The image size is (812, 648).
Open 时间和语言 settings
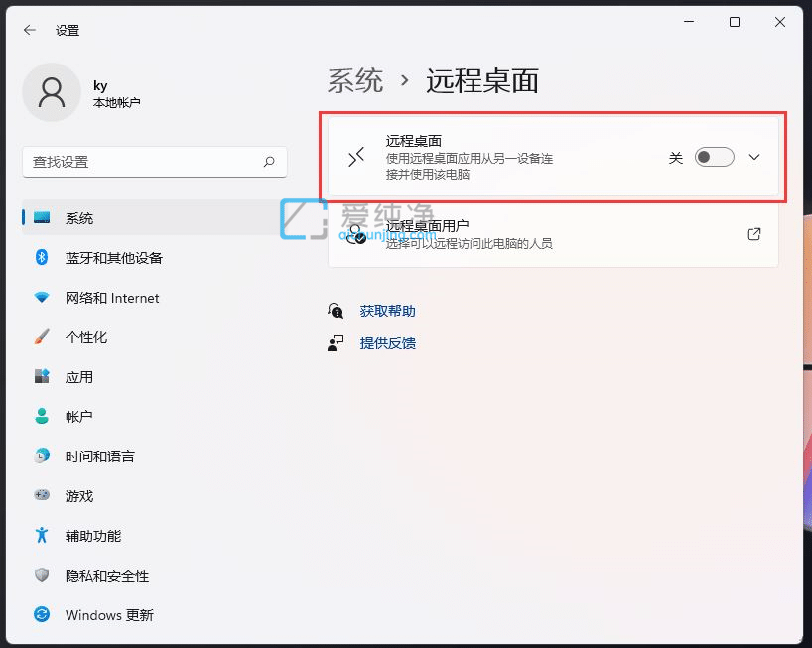(x=154, y=456)
